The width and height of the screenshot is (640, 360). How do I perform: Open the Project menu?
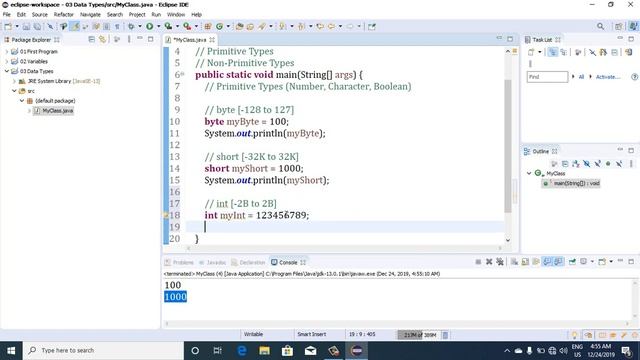click(x=137, y=14)
